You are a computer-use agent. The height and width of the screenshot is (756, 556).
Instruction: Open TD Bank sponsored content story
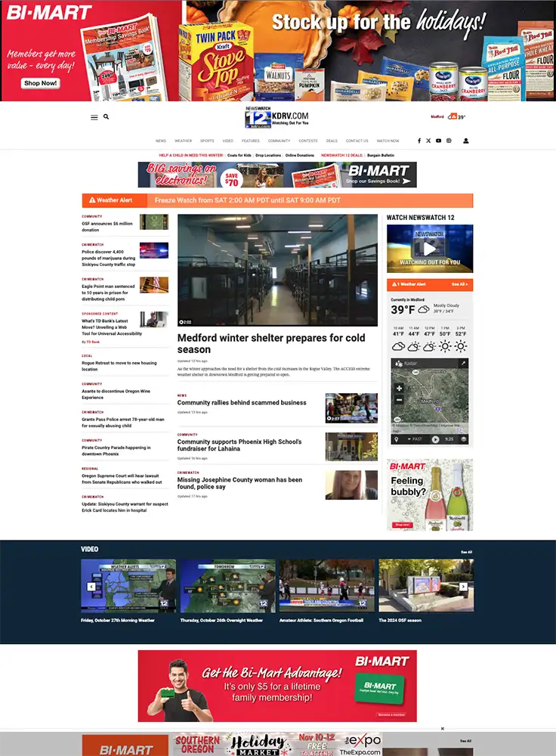pyautogui.click(x=112, y=327)
